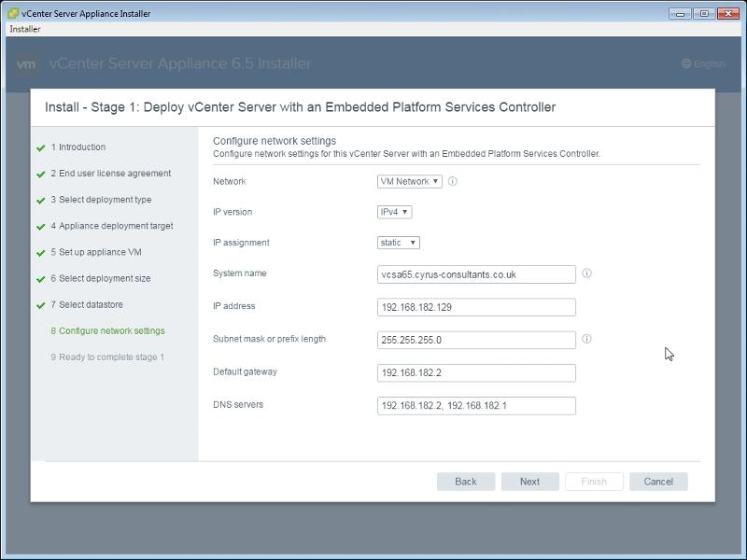
Task: Close the installer window
Action: (x=728, y=14)
